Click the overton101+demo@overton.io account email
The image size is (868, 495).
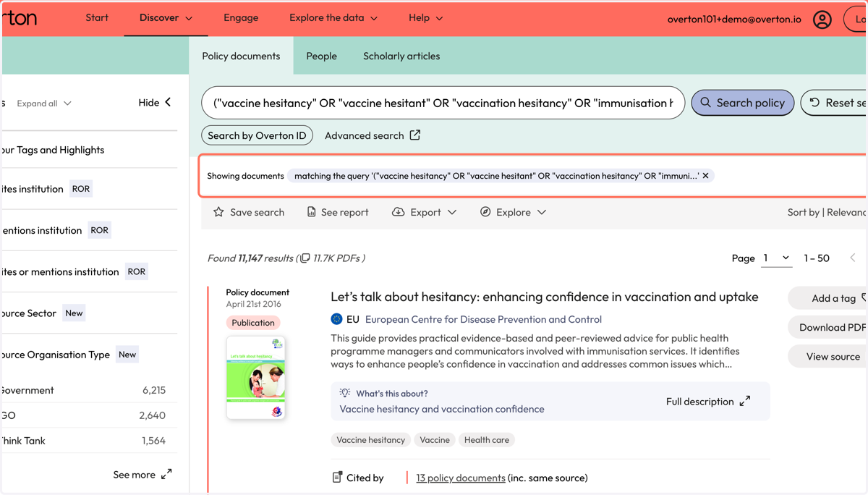coord(734,20)
